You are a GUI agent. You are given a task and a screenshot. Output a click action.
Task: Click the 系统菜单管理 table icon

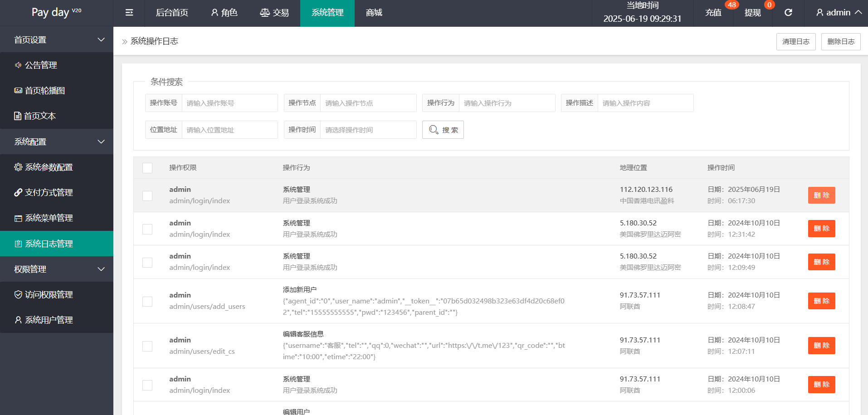click(x=18, y=218)
